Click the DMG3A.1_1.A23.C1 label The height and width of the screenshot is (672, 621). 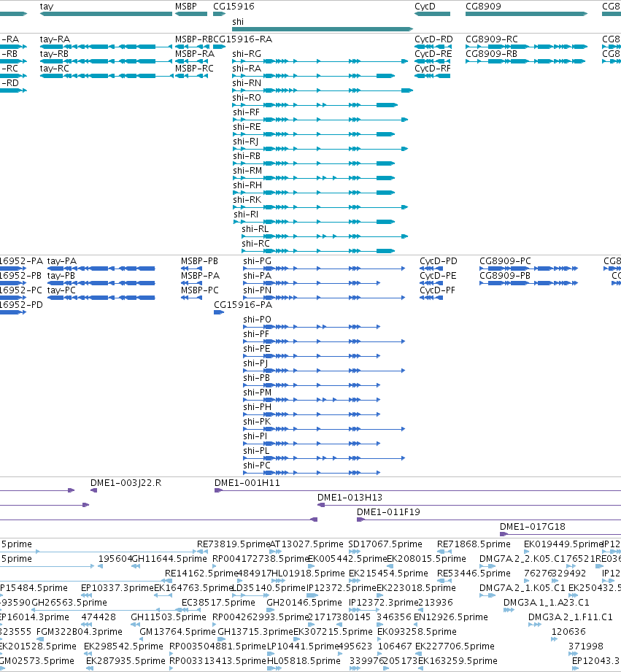547,603
